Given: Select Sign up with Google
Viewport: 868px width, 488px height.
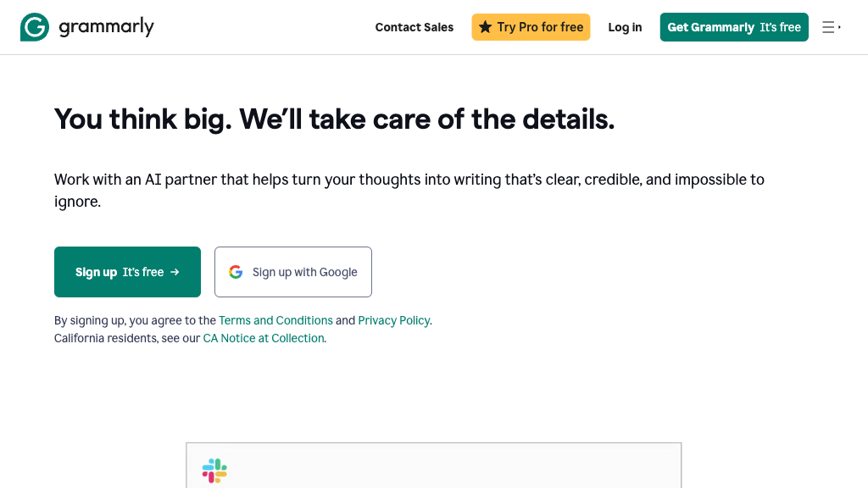Looking at the screenshot, I should click(x=292, y=272).
